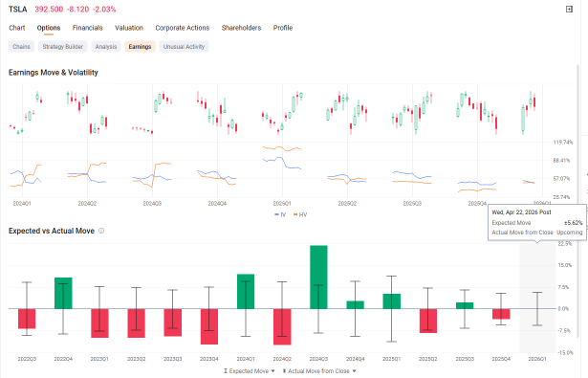Click the 2023Q2 red bar
This screenshot has width=588, height=378.
(136, 323)
